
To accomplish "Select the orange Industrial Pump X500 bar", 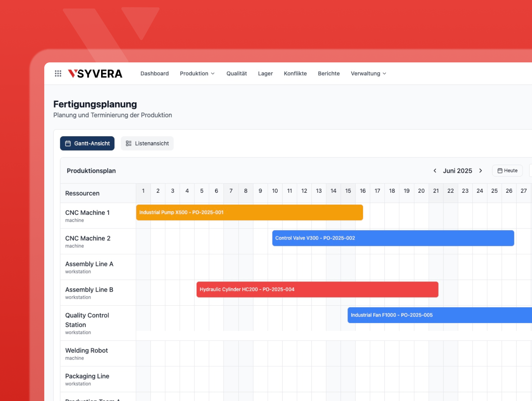I will click(x=249, y=212).
